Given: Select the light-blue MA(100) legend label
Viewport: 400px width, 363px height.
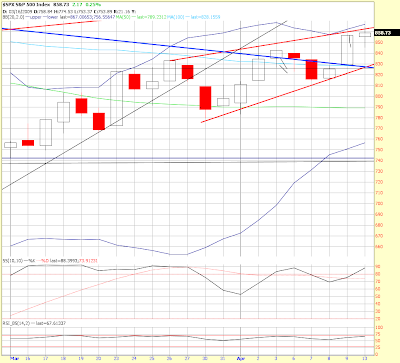Looking at the screenshot, I should [176, 17].
